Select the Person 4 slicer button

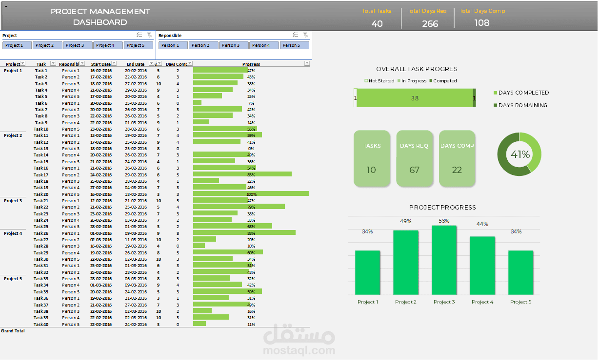(x=263, y=45)
